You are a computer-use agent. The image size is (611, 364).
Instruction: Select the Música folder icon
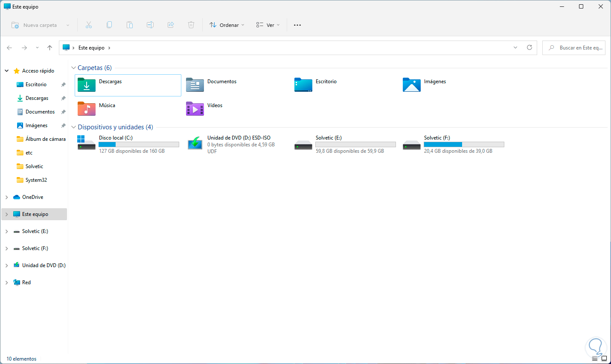click(87, 109)
